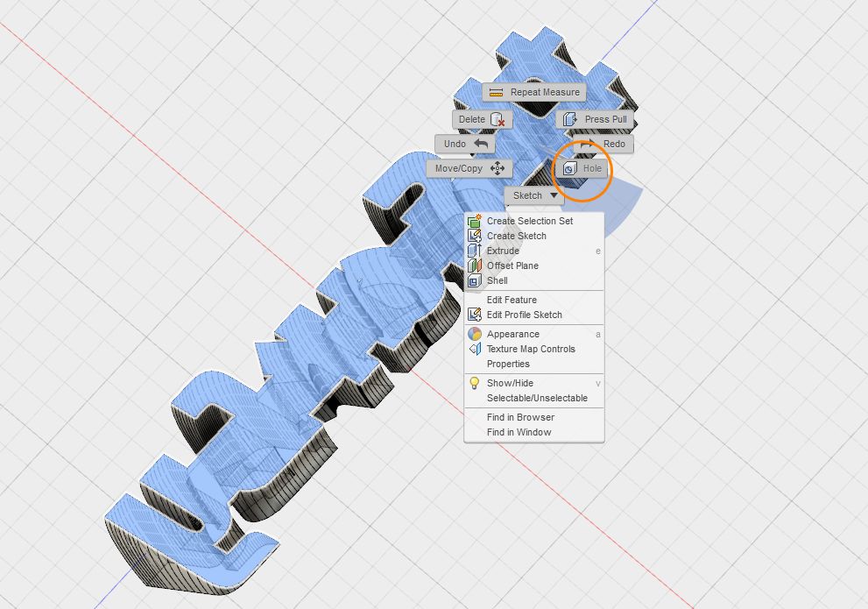This screenshot has height=609, width=868.
Task: Toggle Show/Hide visibility of selection
Action: (510, 383)
